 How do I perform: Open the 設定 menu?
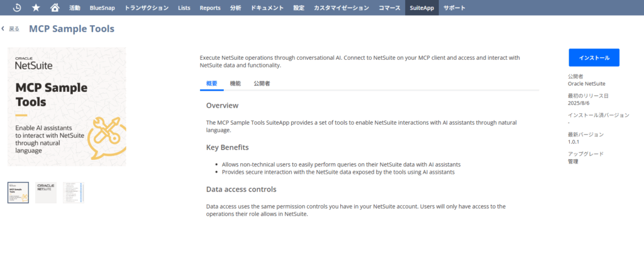pyautogui.click(x=299, y=8)
